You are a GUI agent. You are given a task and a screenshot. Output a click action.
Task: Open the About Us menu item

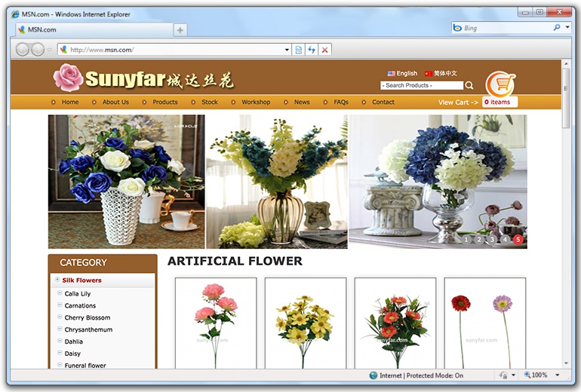(x=115, y=103)
